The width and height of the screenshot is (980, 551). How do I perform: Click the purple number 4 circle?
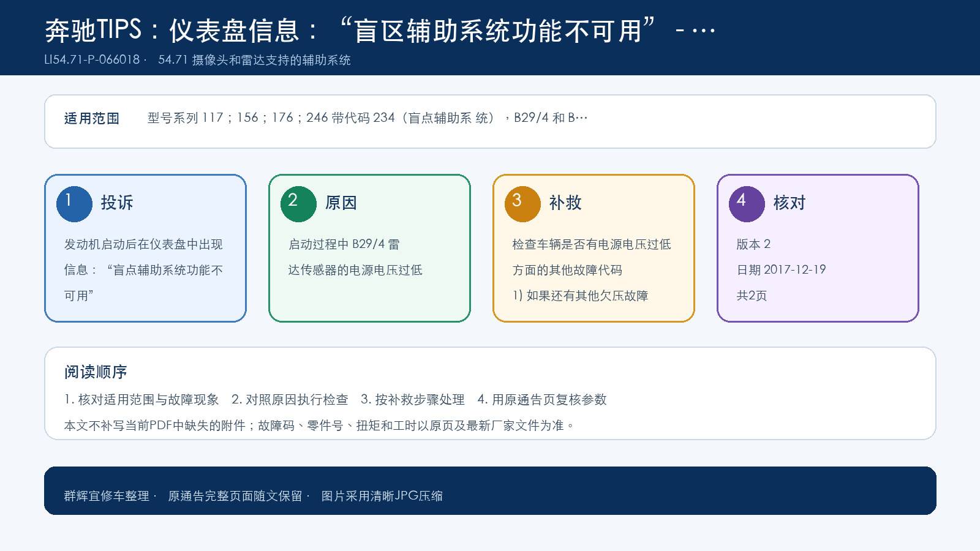(x=747, y=204)
